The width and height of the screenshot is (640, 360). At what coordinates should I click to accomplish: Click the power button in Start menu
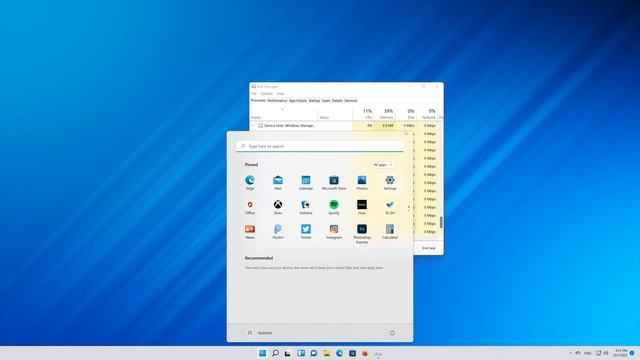[392, 333]
